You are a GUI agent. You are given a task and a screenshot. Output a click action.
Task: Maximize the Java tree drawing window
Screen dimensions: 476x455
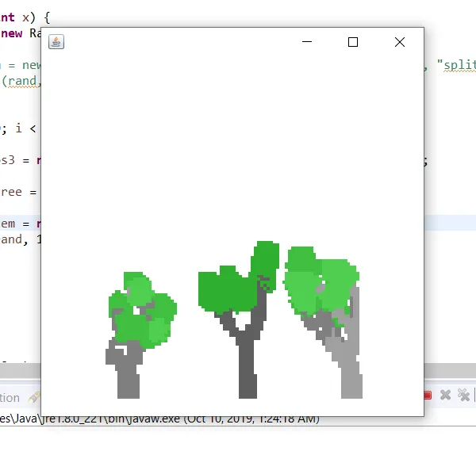click(x=353, y=42)
